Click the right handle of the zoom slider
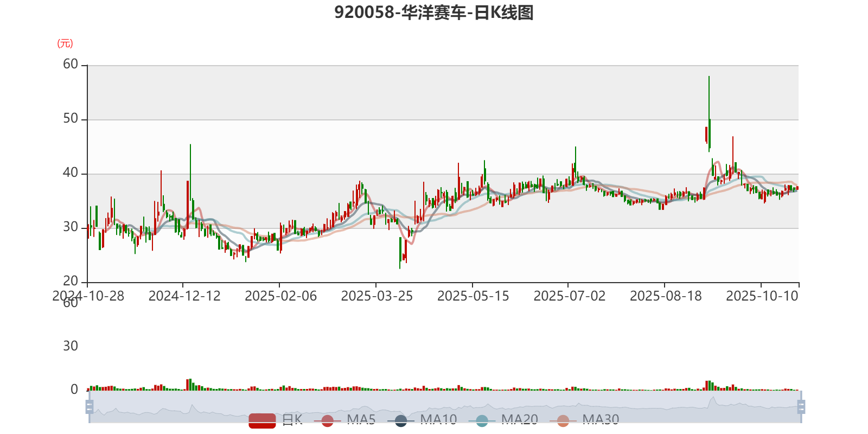The height and width of the screenshot is (434, 868). (801, 407)
